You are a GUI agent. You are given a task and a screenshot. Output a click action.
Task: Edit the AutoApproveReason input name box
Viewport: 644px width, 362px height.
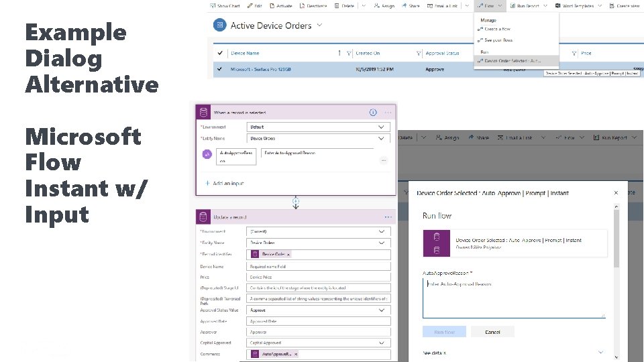pyautogui.click(x=236, y=156)
